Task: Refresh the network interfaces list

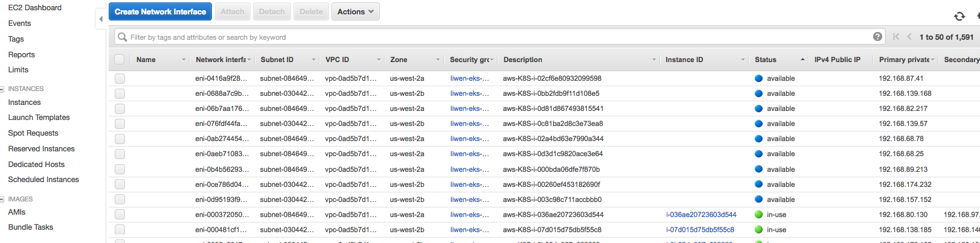Action: coord(959,16)
